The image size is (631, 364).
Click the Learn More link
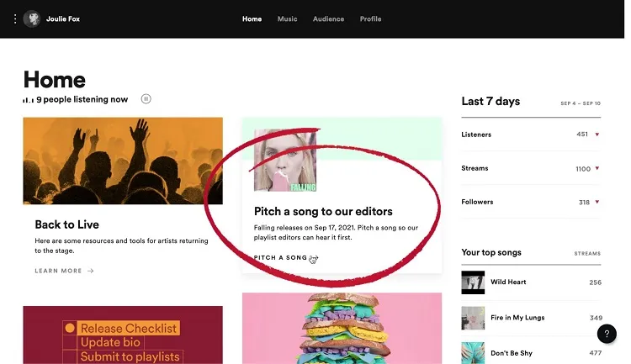coord(59,271)
